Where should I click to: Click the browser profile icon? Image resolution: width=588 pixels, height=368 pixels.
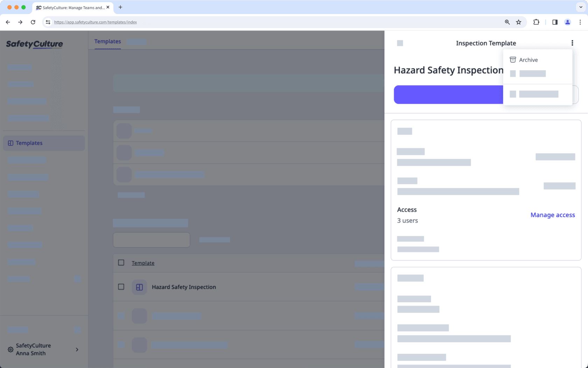tap(568, 22)
